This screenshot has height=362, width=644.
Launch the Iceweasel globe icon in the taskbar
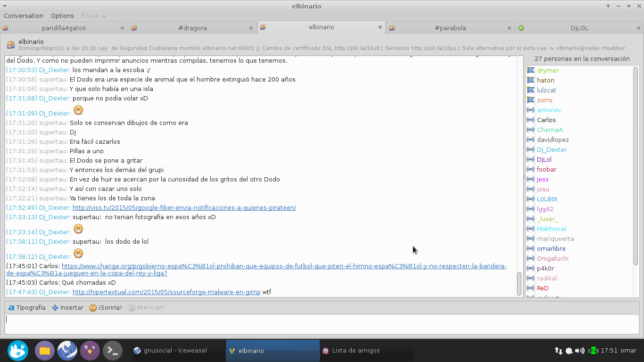67,351
